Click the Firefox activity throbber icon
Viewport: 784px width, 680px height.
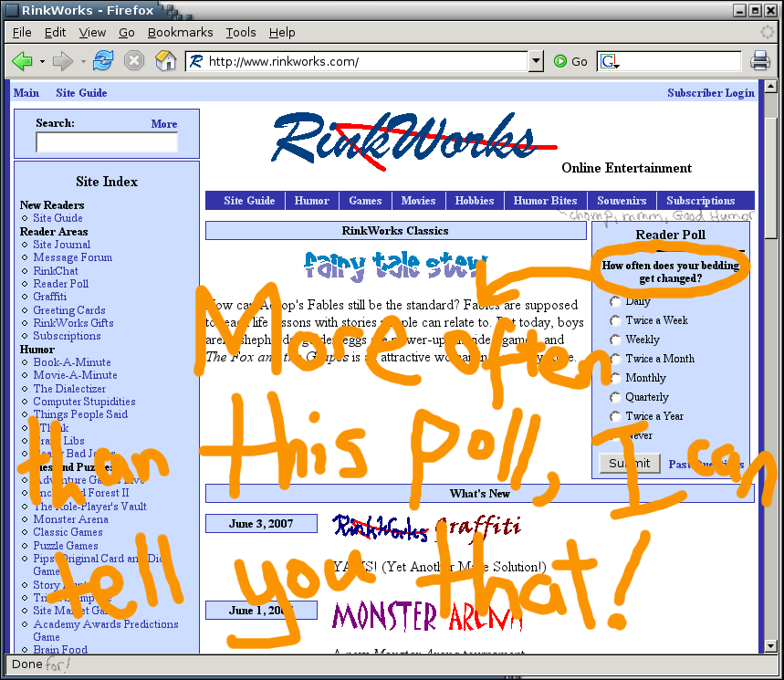coord(767,32)
